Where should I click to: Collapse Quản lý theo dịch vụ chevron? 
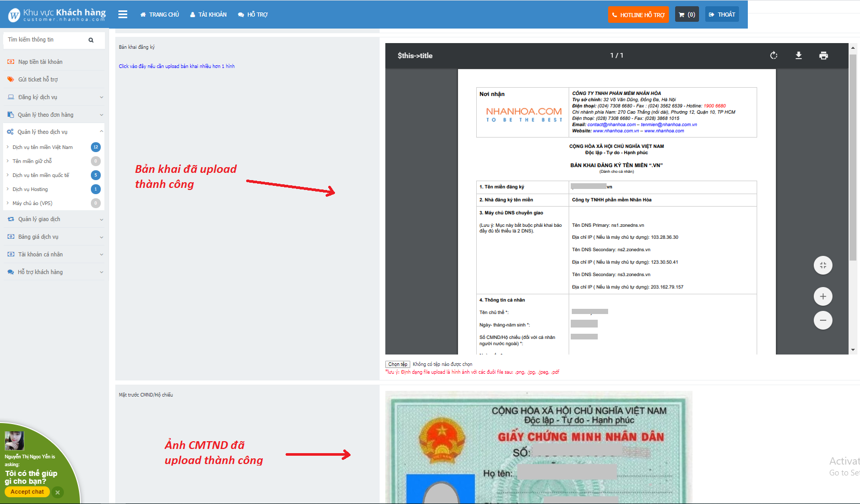click(x=101, y=132)
